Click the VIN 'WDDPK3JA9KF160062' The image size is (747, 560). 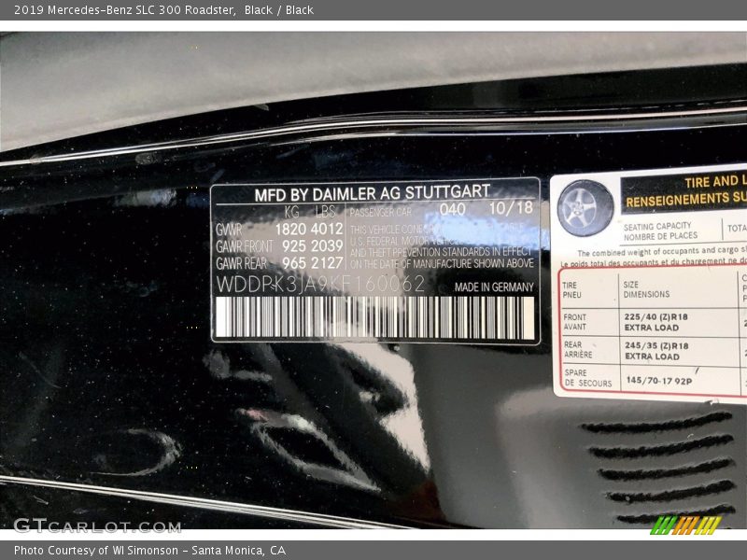(x=320, y=285)
